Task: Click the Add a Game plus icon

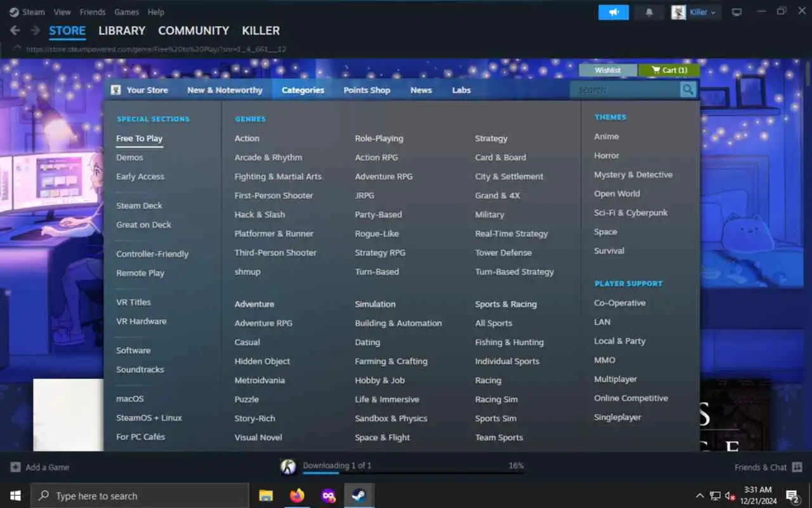Action: point(15,467)
